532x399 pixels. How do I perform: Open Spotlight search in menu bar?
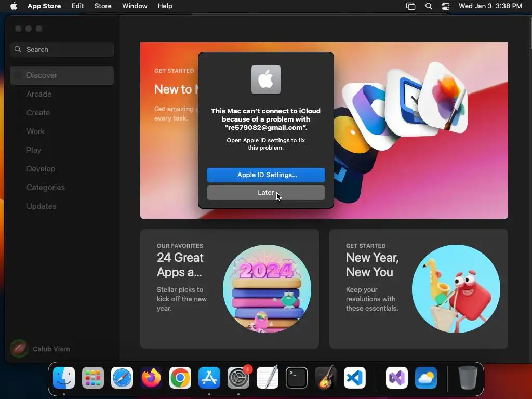click(x=429, y=6)
